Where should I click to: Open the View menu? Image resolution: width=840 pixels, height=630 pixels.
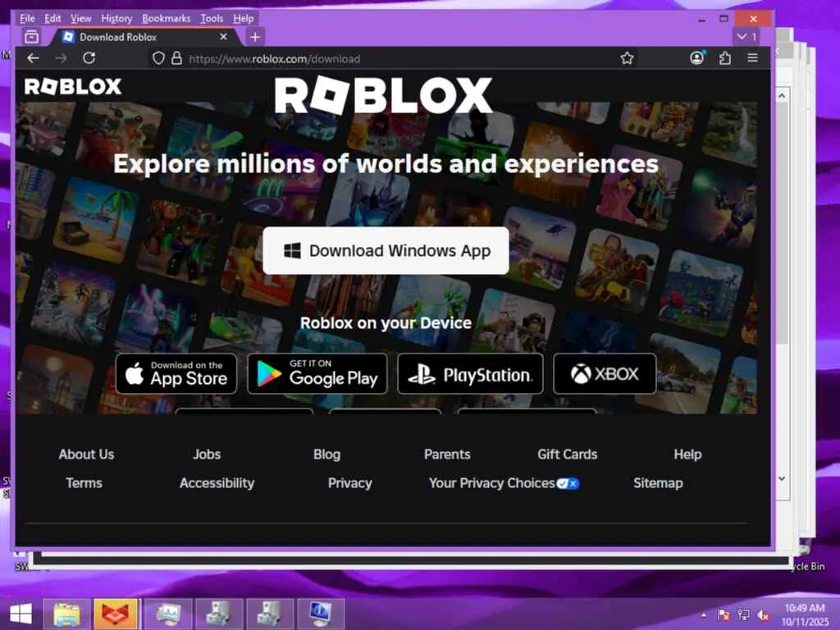[x=81, y=18]
